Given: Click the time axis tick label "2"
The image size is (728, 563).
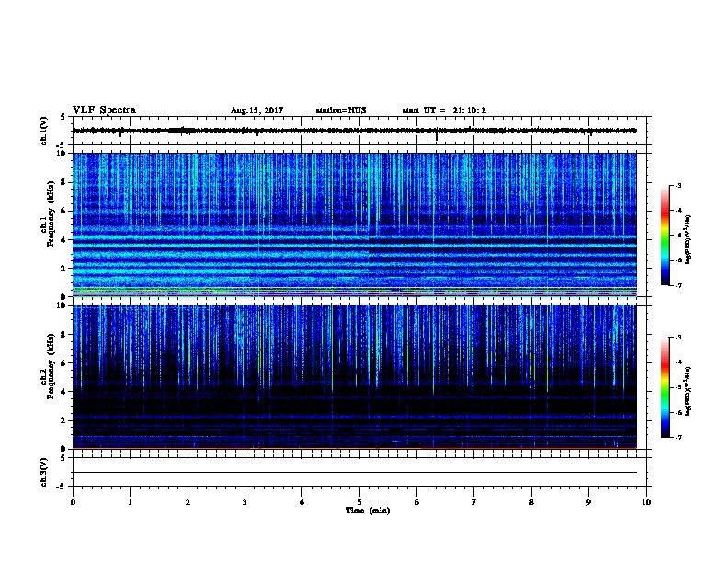Looking at the screenshot, I should coord(188,502).
